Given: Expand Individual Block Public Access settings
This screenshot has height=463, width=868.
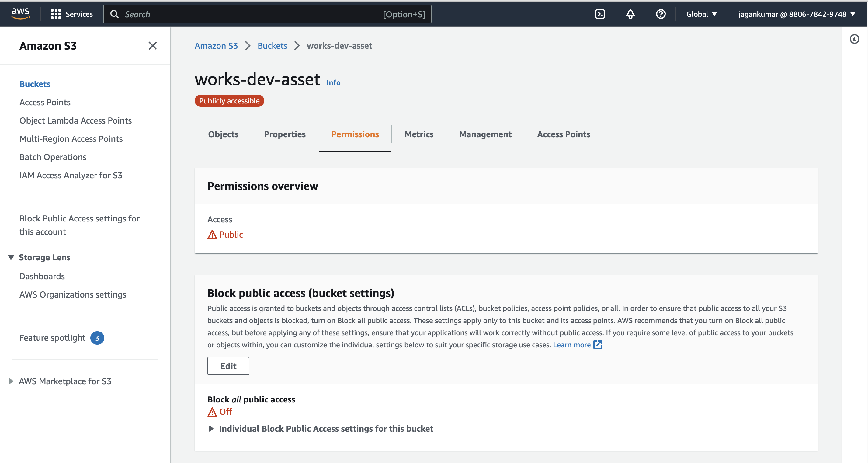Looking at the screenshot, I should tap(211, 428).
